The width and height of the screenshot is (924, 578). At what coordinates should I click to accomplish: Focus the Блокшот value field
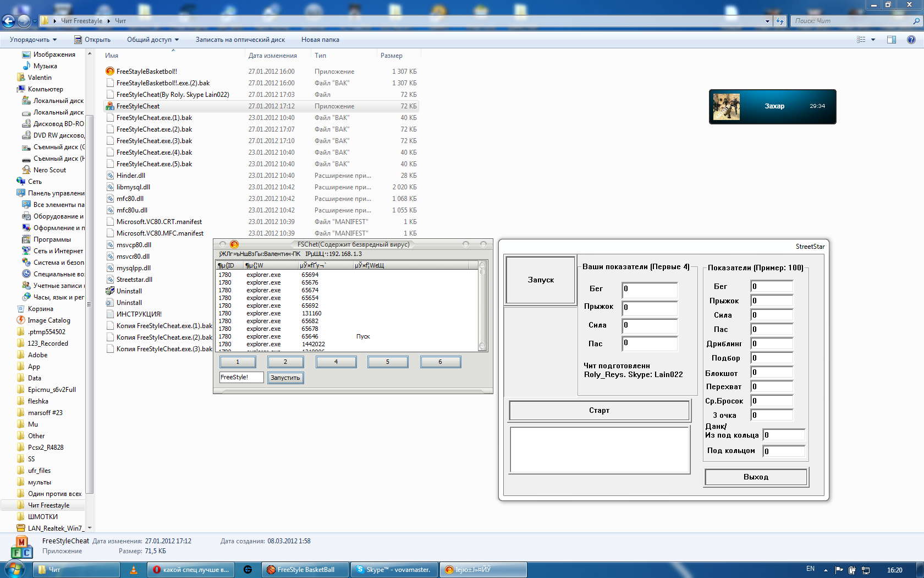(x=772, y=372)
